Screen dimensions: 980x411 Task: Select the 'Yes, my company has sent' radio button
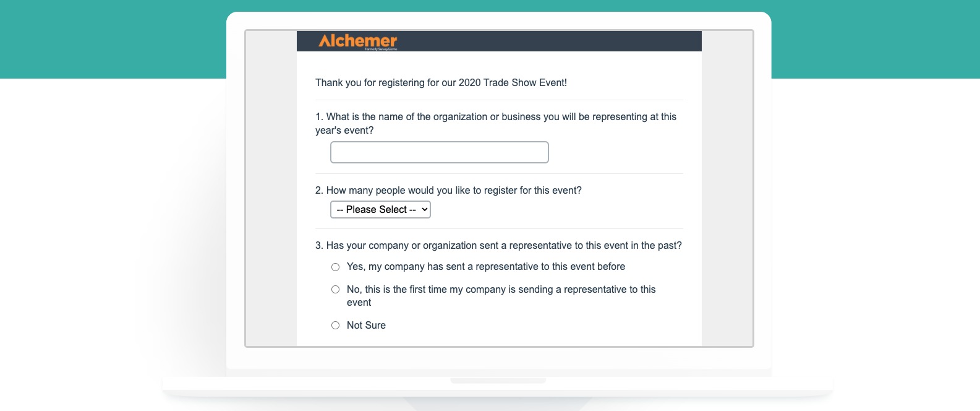point(335,267)
